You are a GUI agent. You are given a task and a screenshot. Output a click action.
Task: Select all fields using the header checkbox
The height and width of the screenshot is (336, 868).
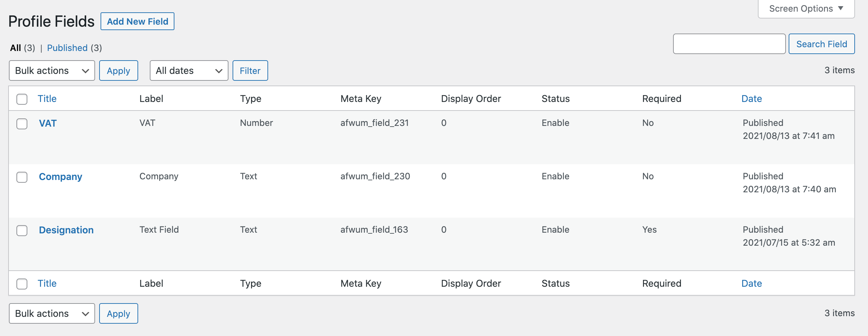22,99
